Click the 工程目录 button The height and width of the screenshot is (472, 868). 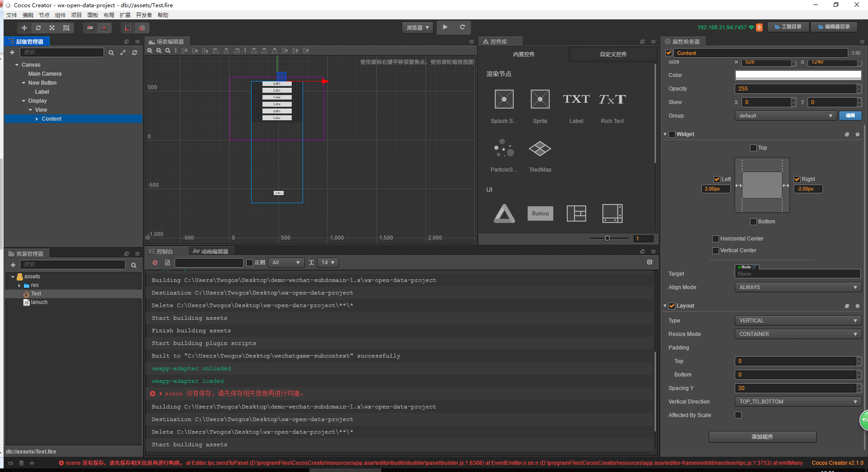click(x=788, y=27)
